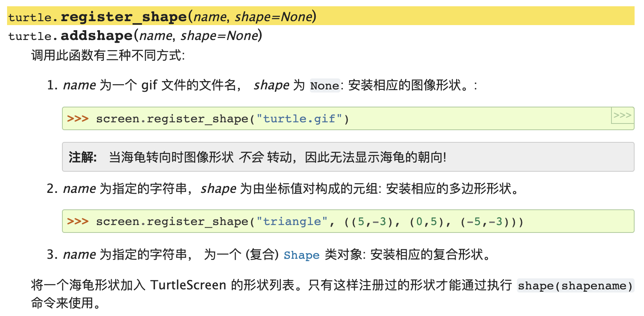Click the orange >>> prompt before triangle code
644x316 pixels.
tap(78, 222)
